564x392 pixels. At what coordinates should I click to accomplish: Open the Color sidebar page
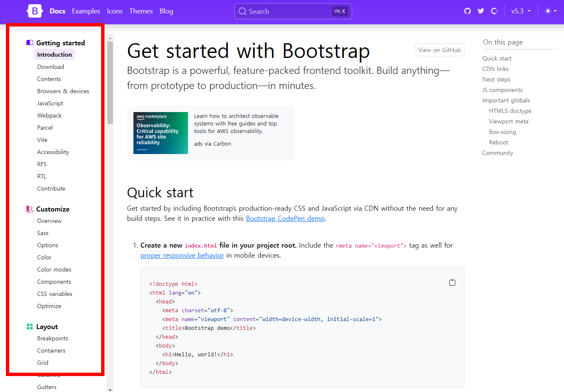[x=44, y=257]
